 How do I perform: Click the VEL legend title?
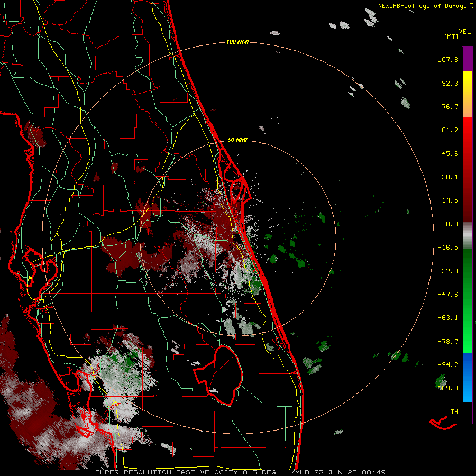pyautogui.click(x=464, y=32)
